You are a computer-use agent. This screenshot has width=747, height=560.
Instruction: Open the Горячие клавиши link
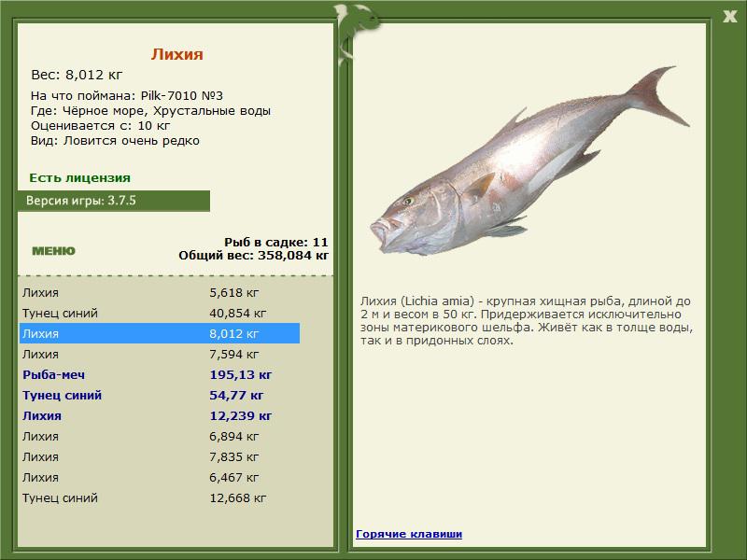click(x=409, y=534)
